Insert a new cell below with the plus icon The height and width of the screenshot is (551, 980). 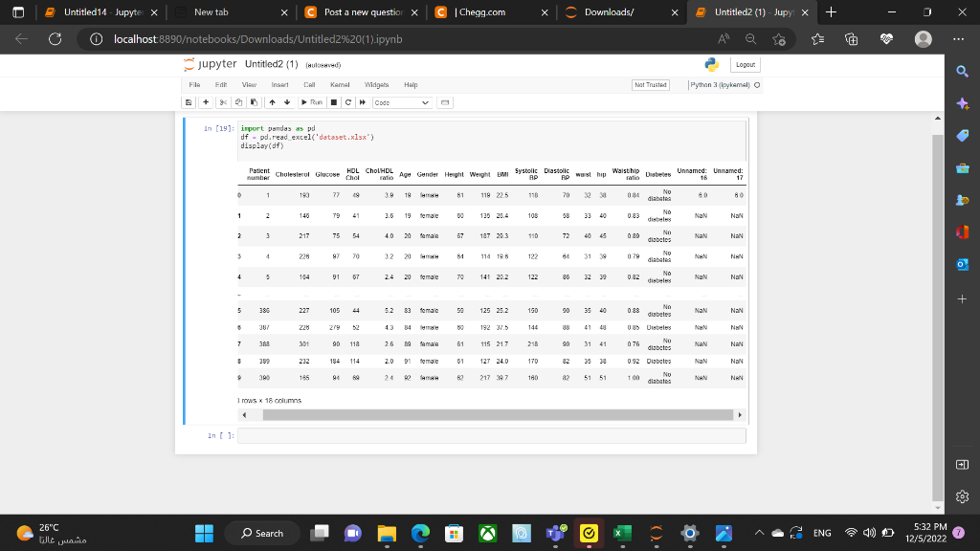pyautogui.click(x=206, y=102)
